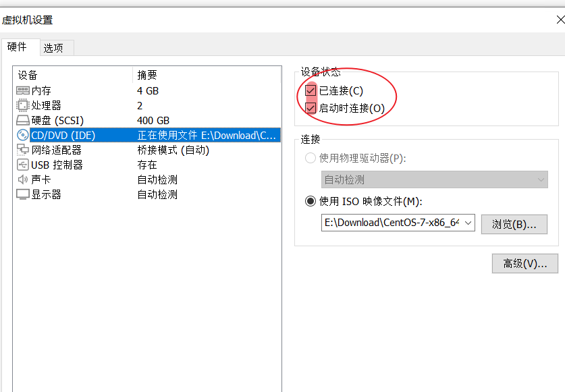Viewport: 565px width, 392px height.
Task: Click the processor (处理器) chip icon
Action: 23,105
